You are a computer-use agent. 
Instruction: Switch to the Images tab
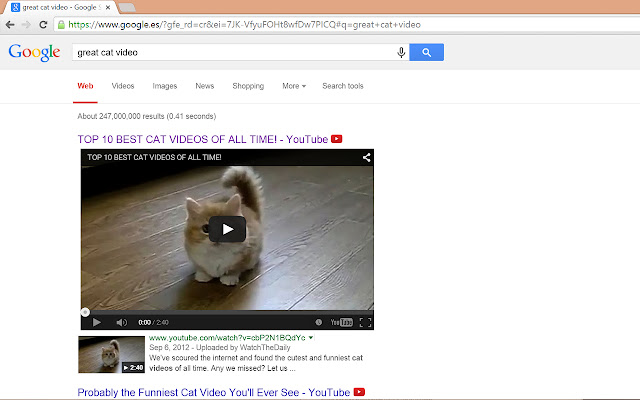point(165,86)
